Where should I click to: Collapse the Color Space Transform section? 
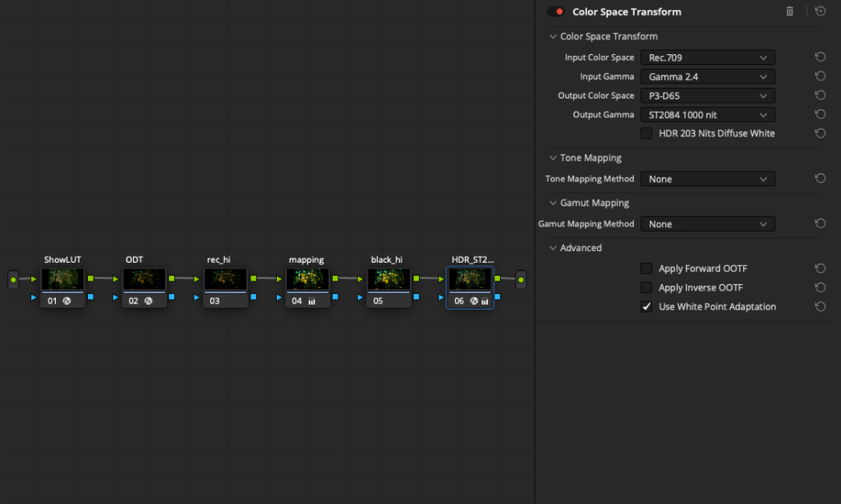[553, 36]
